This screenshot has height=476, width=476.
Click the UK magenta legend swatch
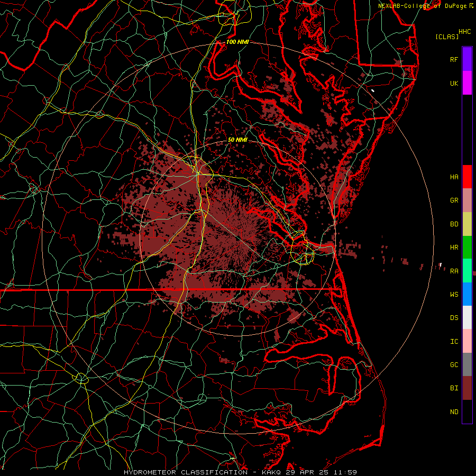pos(467,83)
